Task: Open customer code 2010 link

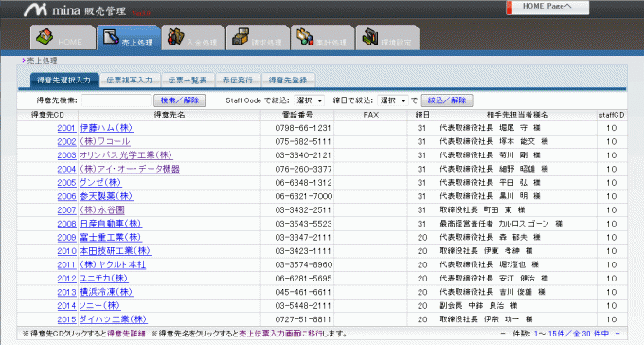Action: tap(66, 251)
